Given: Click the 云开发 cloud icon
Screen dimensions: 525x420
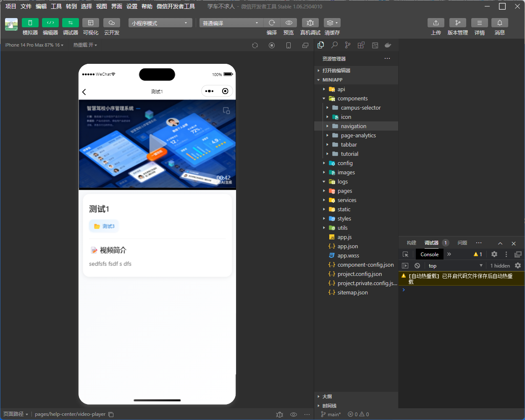Looking at the screenshot, I should tap(112, 23).
